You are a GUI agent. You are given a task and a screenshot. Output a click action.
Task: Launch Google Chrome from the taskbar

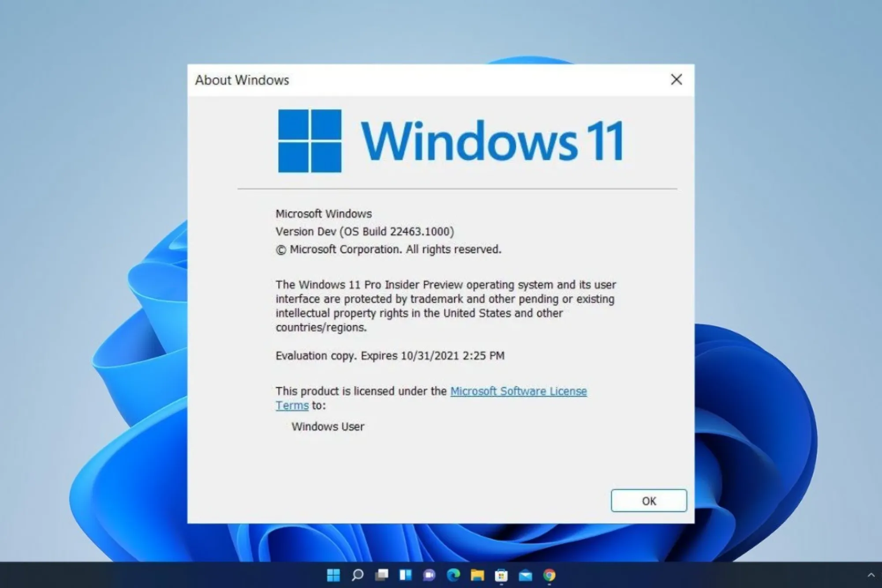click(x=549, y=576)
